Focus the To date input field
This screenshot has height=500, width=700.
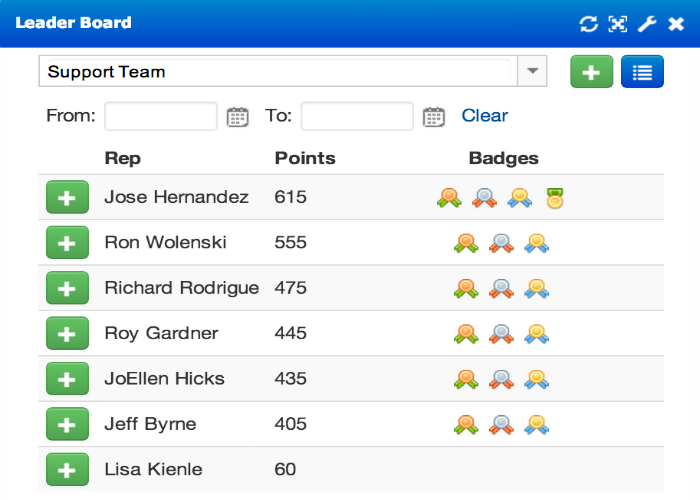(x=357, y=116)
